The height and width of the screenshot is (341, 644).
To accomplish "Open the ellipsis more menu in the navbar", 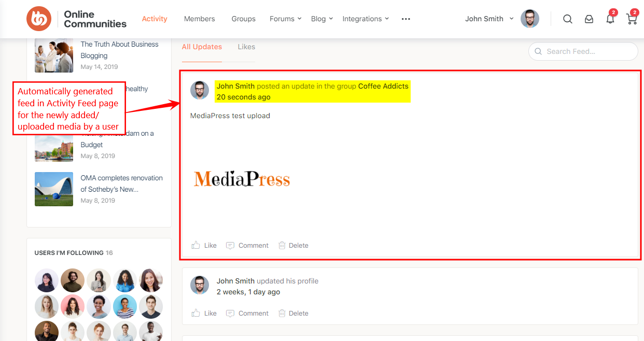I will pos(405,19).
